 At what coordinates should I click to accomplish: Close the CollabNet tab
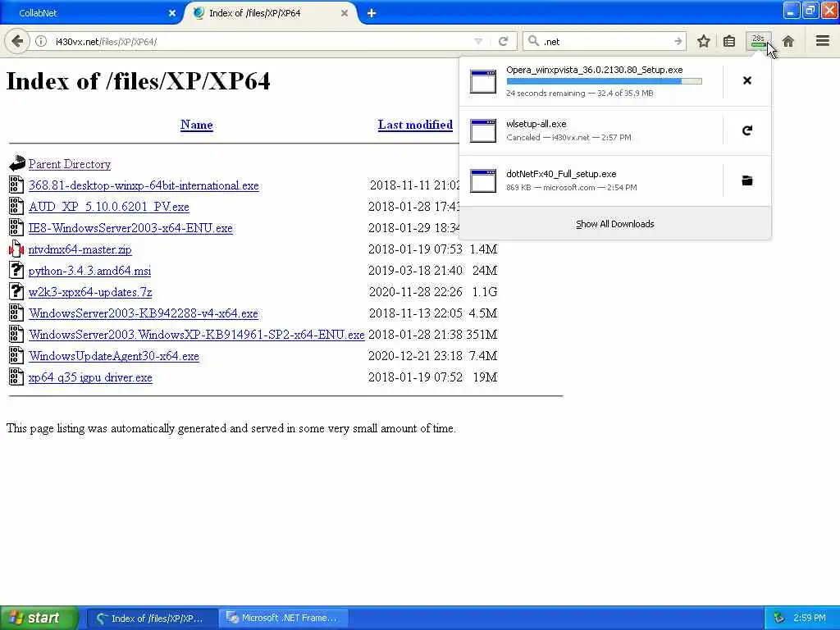tap(172, 13)
